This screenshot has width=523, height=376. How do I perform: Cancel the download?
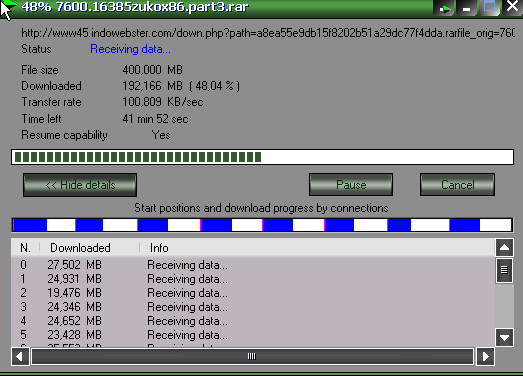(457, 184)
